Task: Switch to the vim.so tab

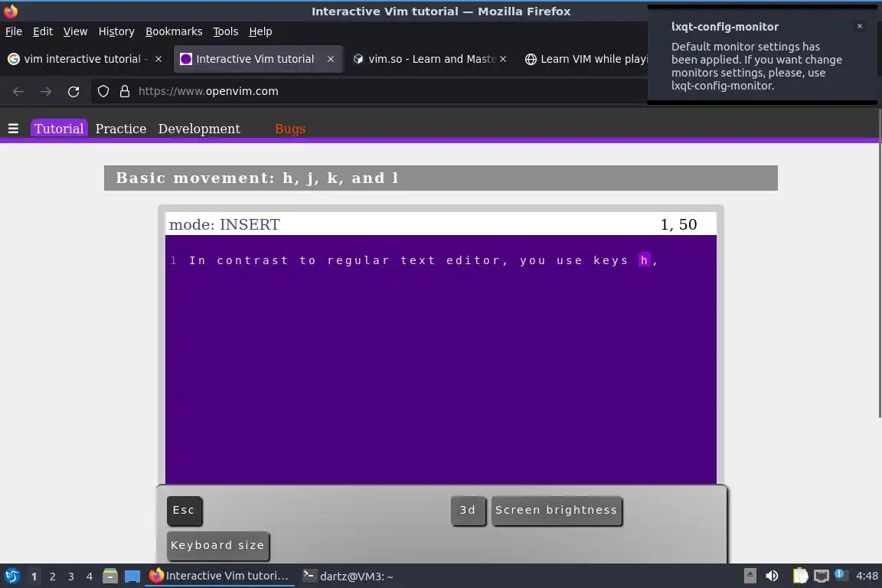Action: point(430,59)
